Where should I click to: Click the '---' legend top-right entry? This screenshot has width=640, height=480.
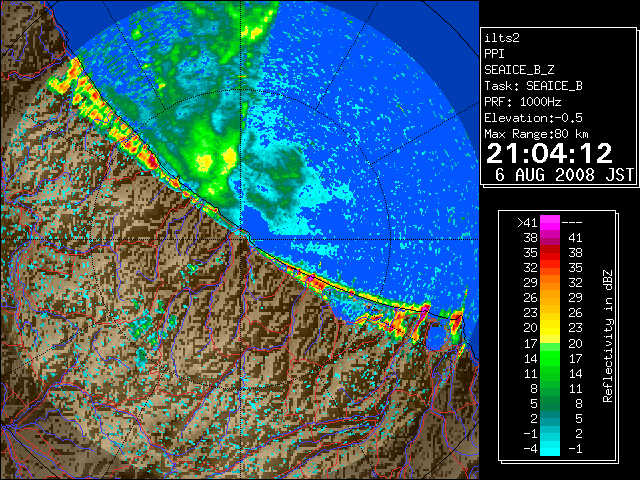(x=572, y=223)
